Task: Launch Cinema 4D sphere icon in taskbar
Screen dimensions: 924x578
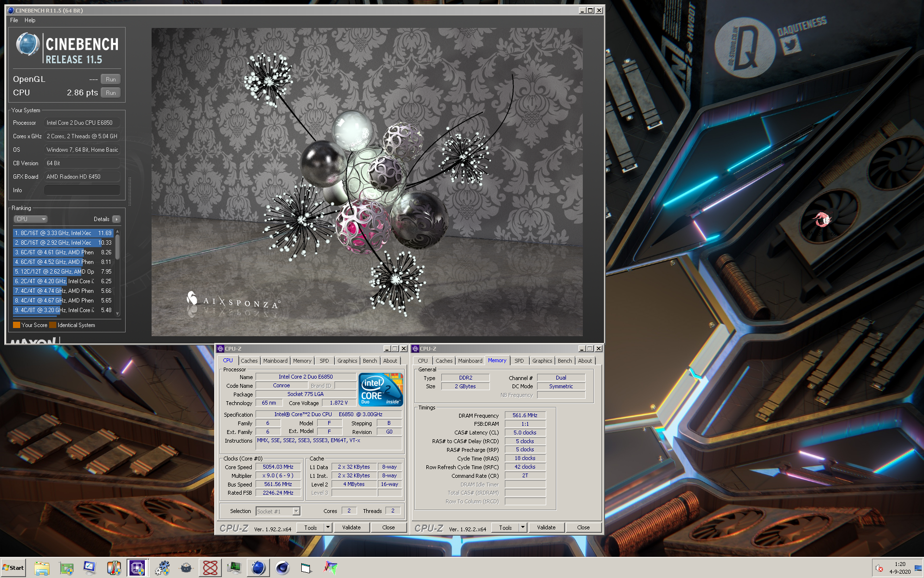Action: [x=282, y=568]
